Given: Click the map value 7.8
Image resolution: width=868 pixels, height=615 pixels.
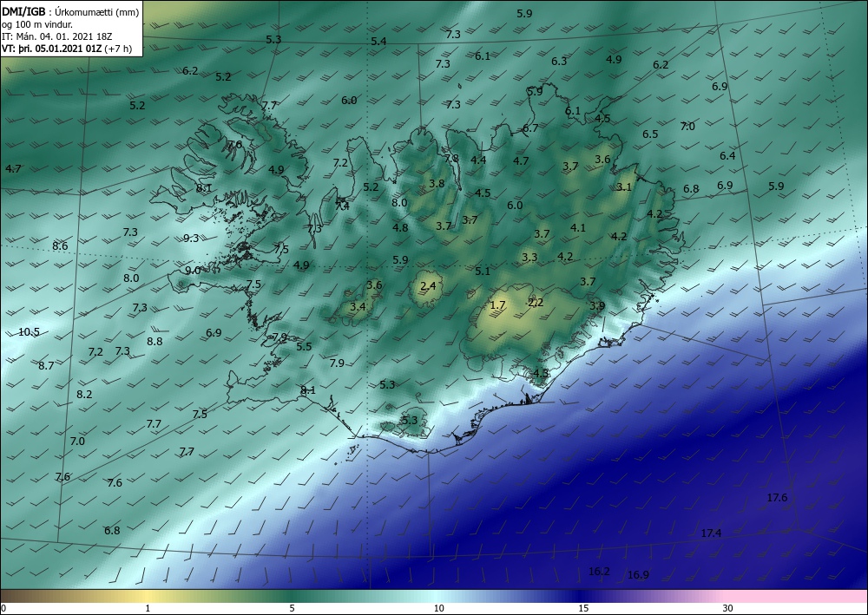Looking at the screenshot, I should tap(451, 158).
